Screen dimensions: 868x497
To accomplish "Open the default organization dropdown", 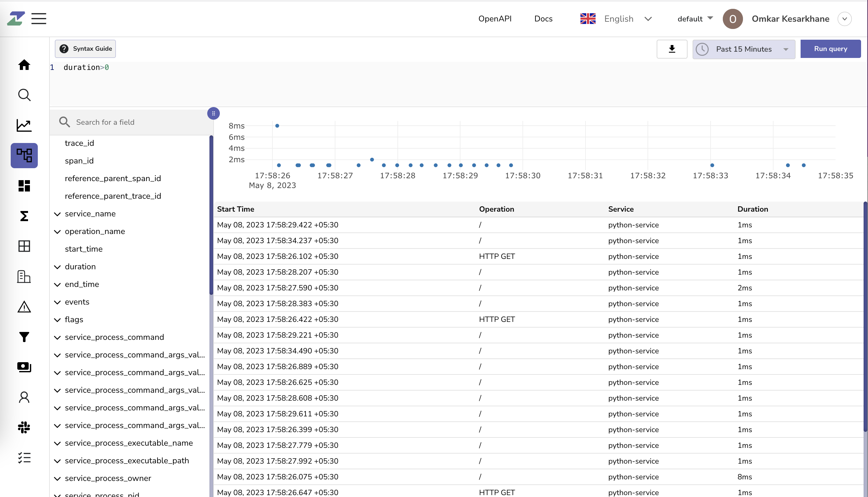I will (695, 19).
